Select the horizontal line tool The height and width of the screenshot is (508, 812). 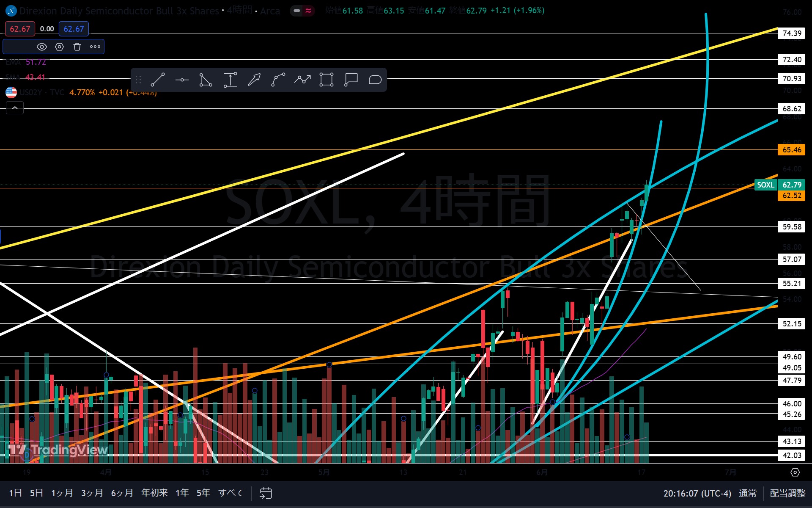coord(182,80)
